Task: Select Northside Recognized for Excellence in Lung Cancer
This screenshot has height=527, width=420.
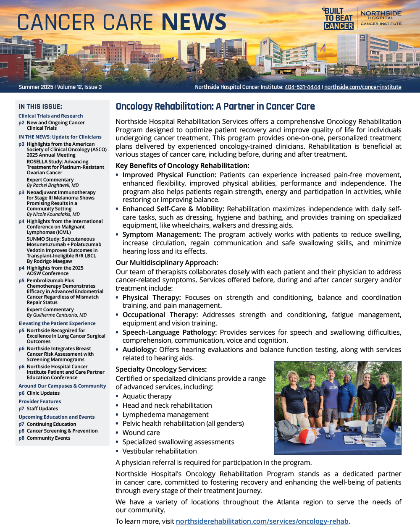Action: [66, 336]
